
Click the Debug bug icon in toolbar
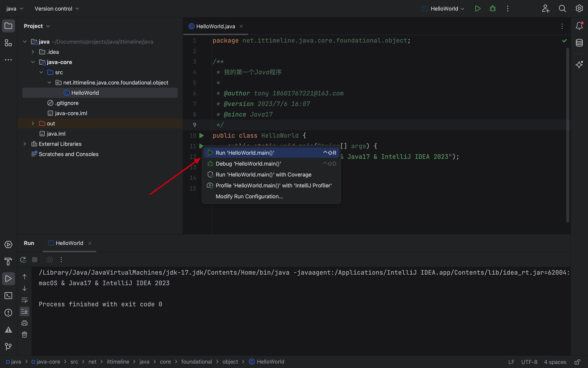(493, 9)
